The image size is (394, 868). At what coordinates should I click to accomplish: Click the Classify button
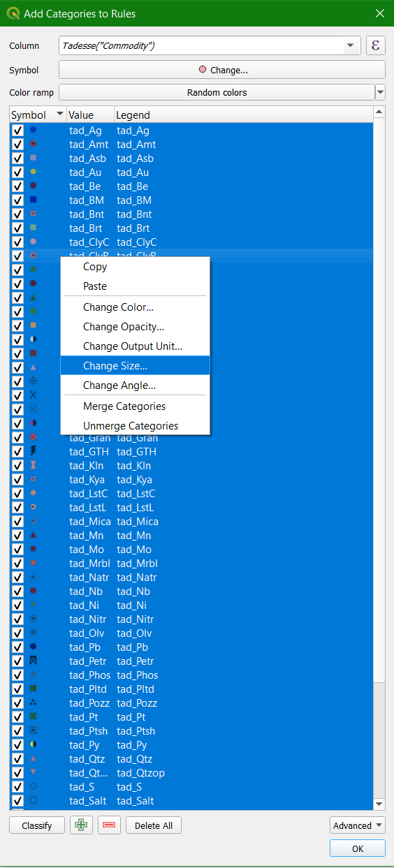pyautogui.click(x=37, y=825)
